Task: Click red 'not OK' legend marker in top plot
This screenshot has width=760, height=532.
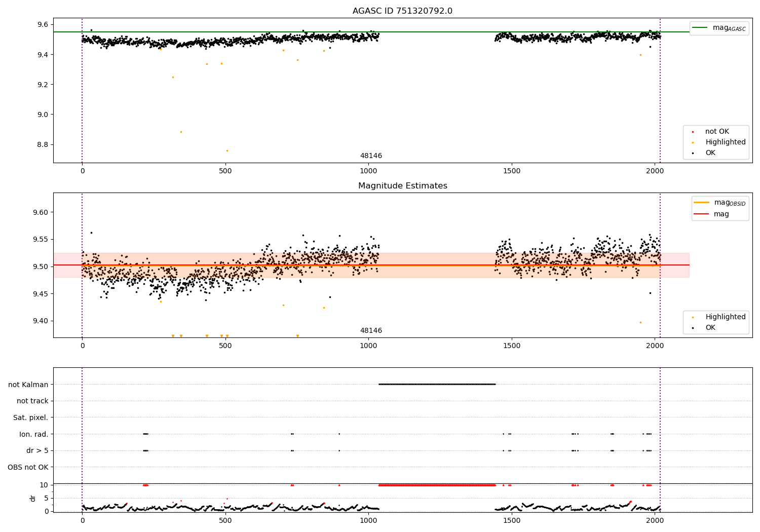Action: pos(693,132)
